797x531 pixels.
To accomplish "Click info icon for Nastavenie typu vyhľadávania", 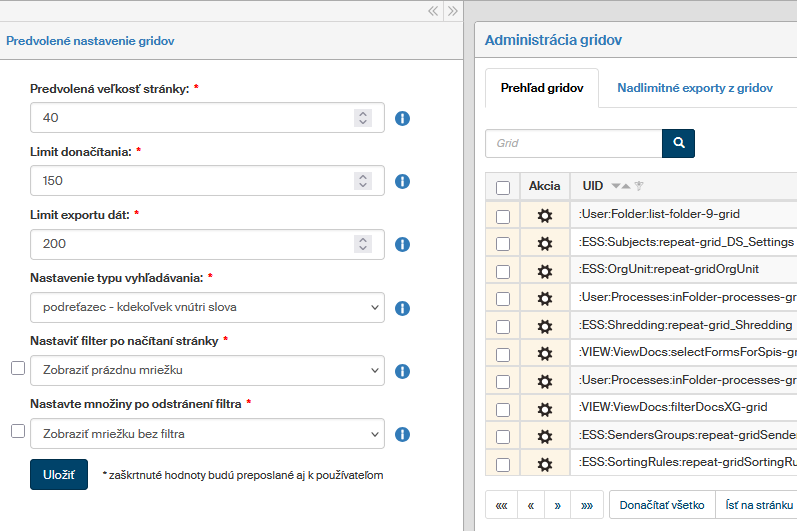I will pos(403,308).
